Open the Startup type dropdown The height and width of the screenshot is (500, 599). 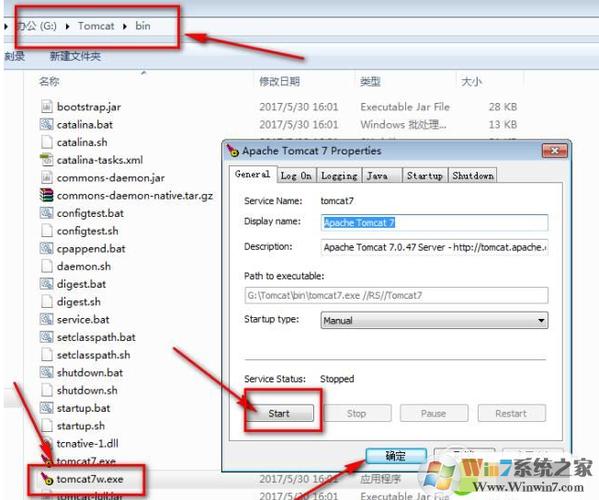[434, 320]
